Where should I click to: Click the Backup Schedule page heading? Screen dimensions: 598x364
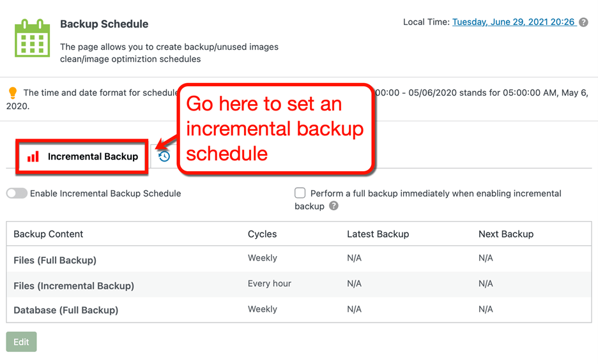[x=104, y=24]
